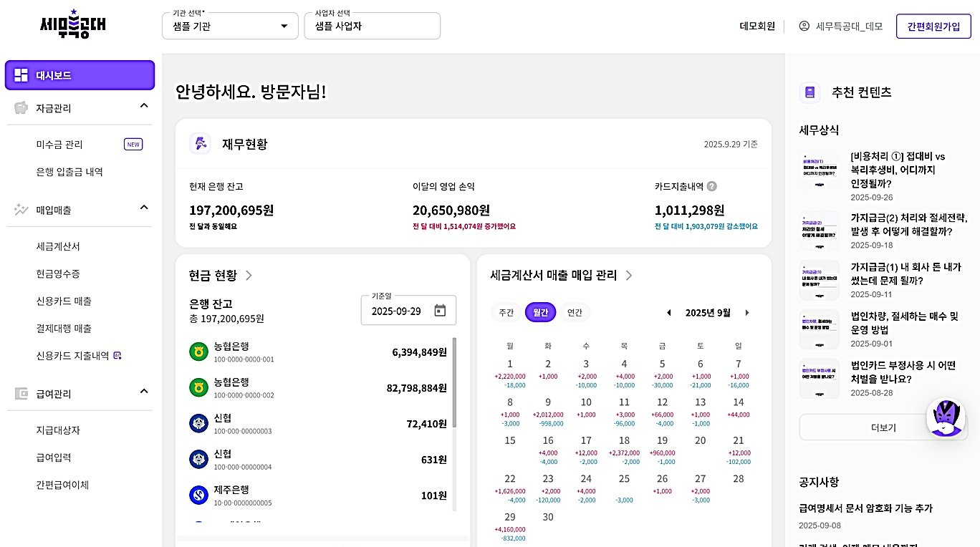Enable 연간 view mode

(x=573, y=313)
